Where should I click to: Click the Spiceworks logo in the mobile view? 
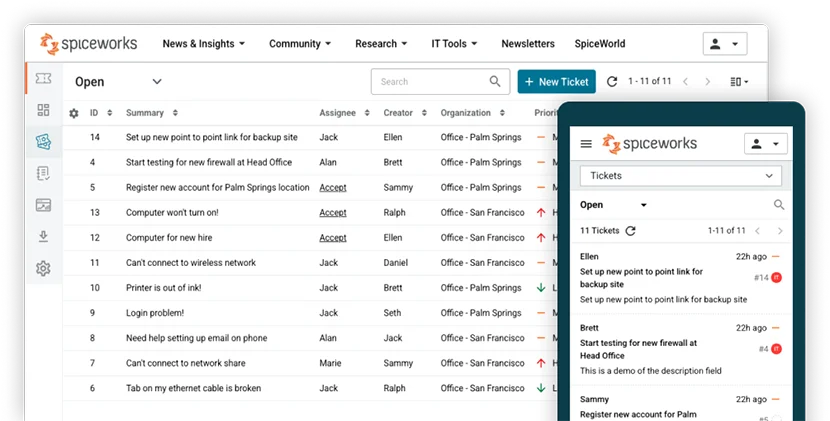point(649,144)
